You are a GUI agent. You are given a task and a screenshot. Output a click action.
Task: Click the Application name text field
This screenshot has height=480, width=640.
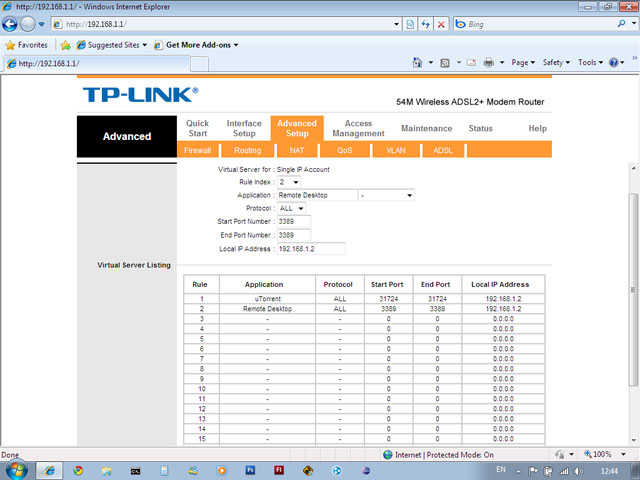point(317,195)
